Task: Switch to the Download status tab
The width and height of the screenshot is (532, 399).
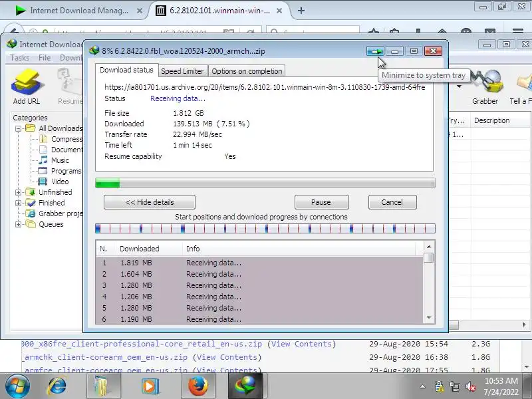Action: (126, 70)
